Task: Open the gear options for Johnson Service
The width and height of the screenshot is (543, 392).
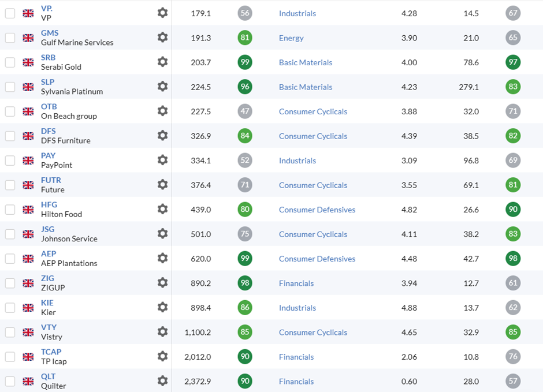Action: pyautogui.click(x=162, y=234)
